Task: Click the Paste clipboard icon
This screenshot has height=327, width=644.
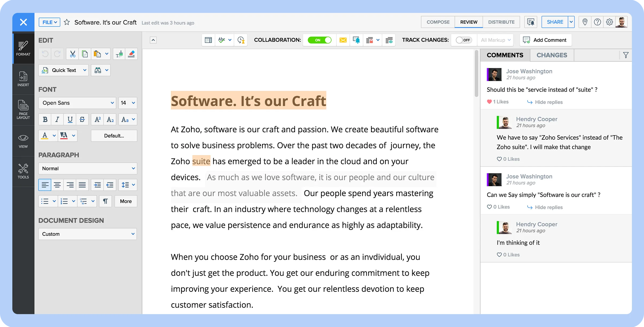Action: (x=97, y=54)
